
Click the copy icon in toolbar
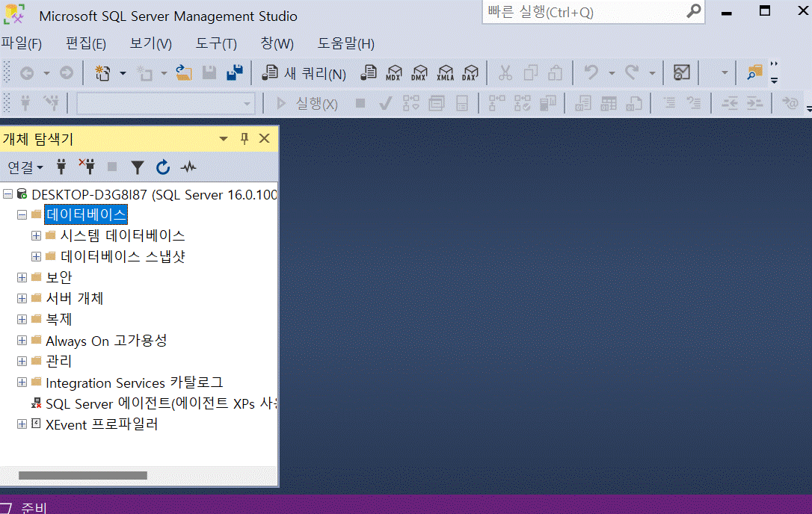[x=530, y=73]
